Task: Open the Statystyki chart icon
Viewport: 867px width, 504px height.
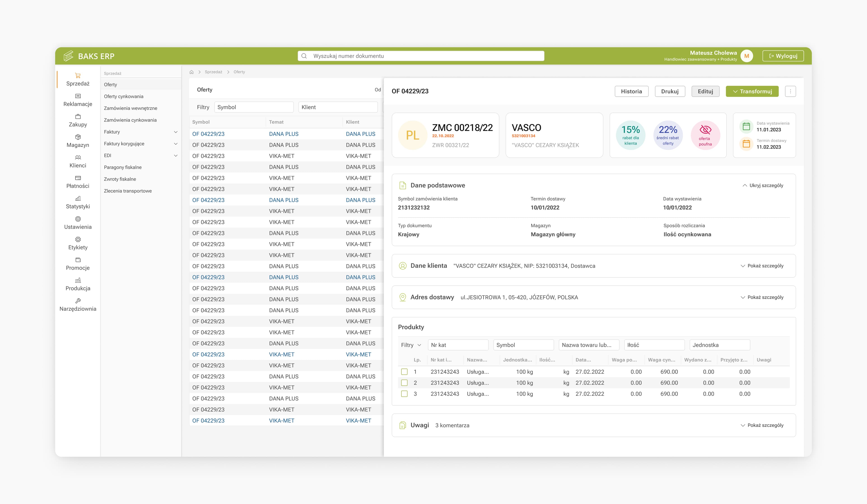Action: pyautogui.click(x=78, y=198)
